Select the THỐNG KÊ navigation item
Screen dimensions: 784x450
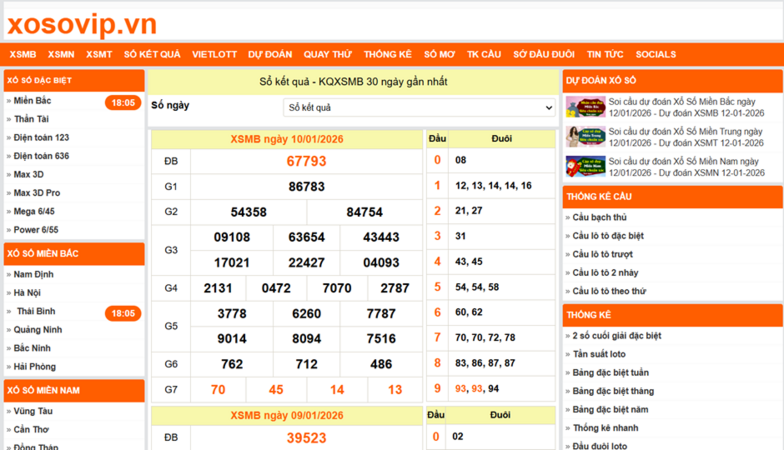387,55
